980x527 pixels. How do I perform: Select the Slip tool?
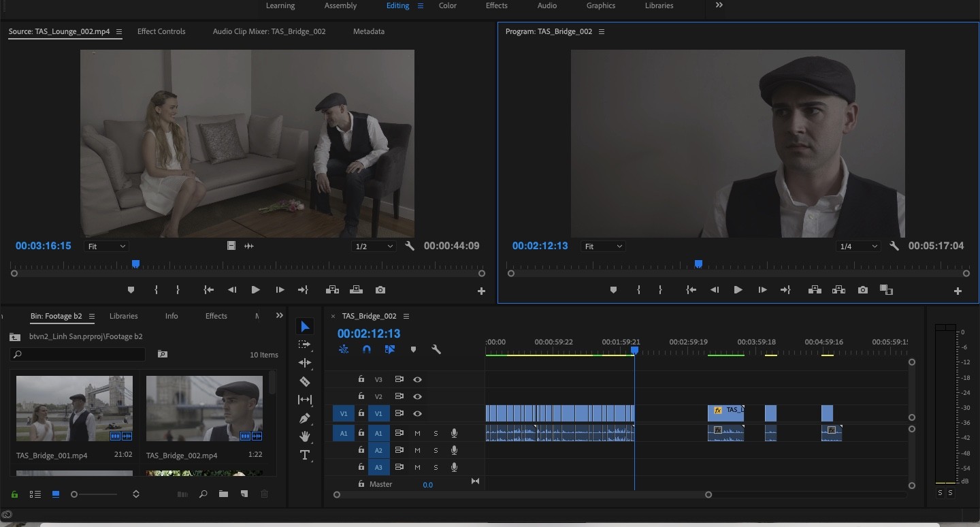pos(305,400)
